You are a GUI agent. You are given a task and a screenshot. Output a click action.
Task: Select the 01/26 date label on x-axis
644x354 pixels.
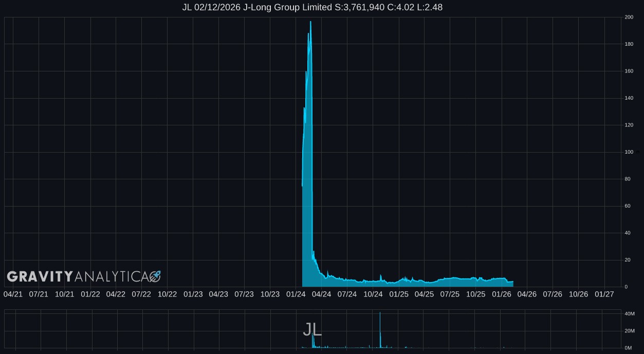[x=501, y=294]
